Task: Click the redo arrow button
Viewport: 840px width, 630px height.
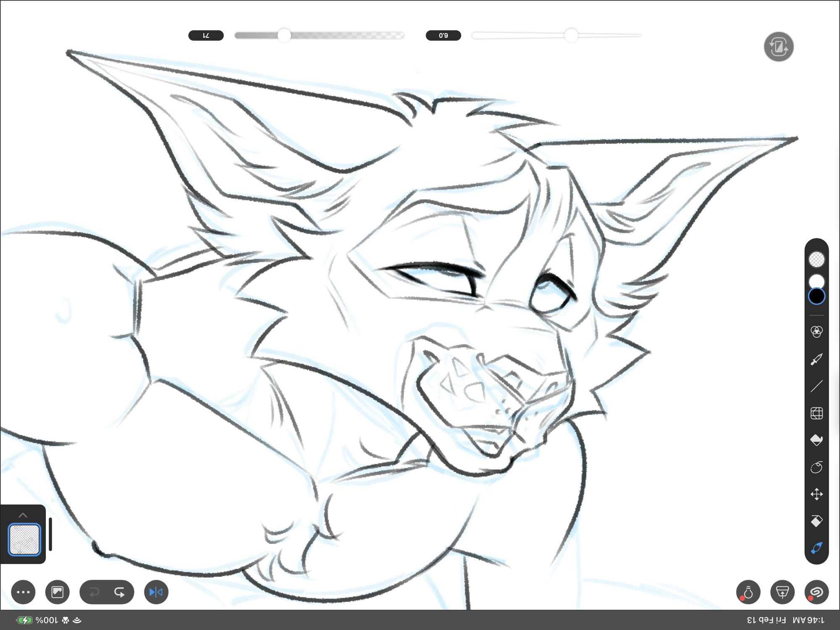Action: [120, 592]
